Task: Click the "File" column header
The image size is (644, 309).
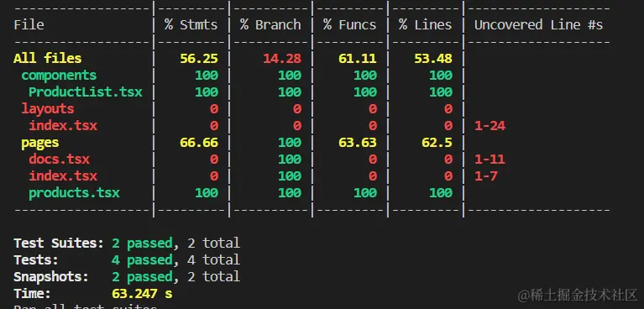Action: pyautogui.click(x=29, y=25)
